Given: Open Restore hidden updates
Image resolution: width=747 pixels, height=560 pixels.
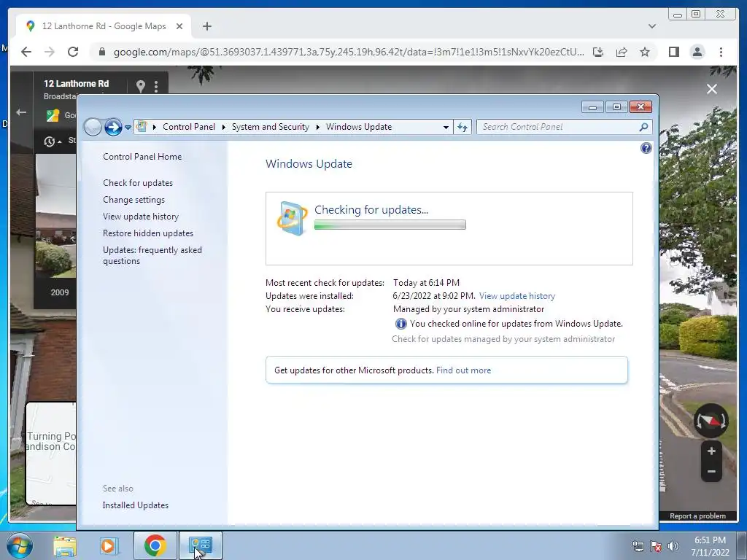Looking at the screenshot, I should click(x=147, y=233).
